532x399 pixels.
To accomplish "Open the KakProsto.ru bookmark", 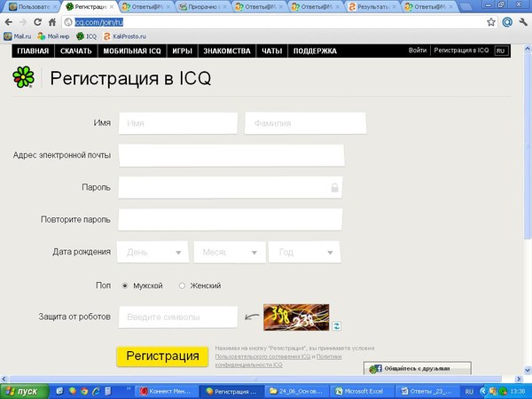I will click(x=124, y=36).
